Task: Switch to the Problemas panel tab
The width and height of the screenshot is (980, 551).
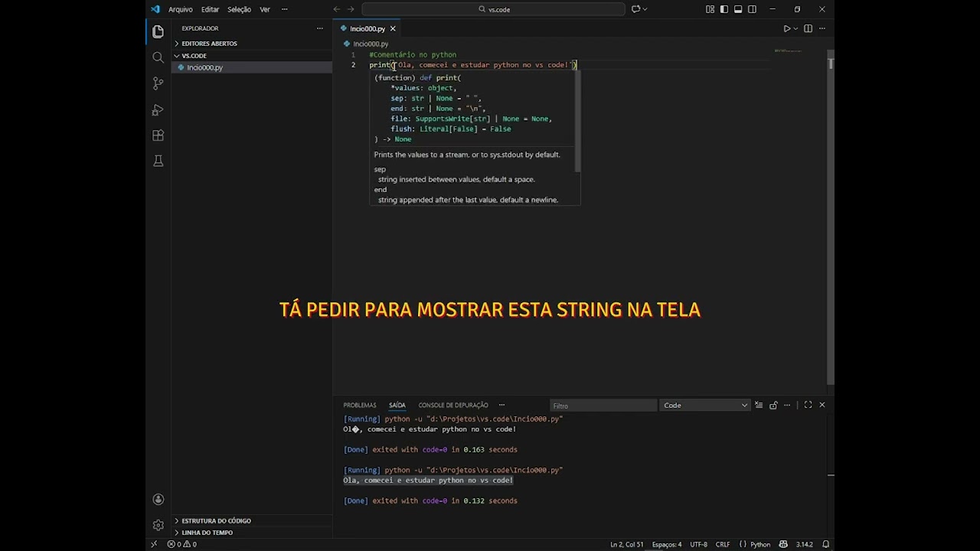Action: (x=360, y=405)
